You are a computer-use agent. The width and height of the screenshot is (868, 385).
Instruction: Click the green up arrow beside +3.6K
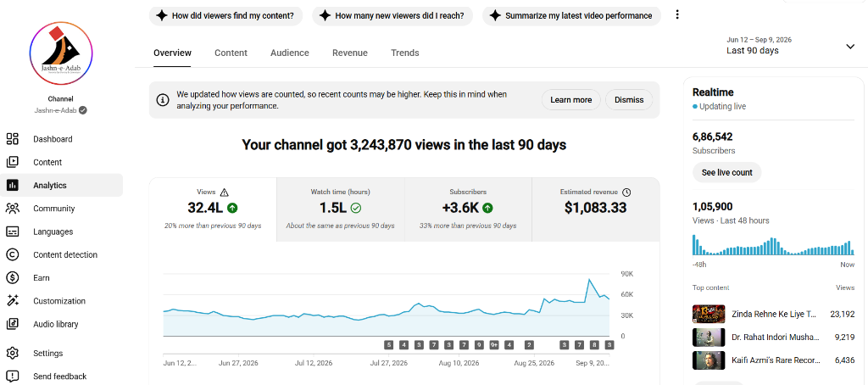(x=487, y=209)
